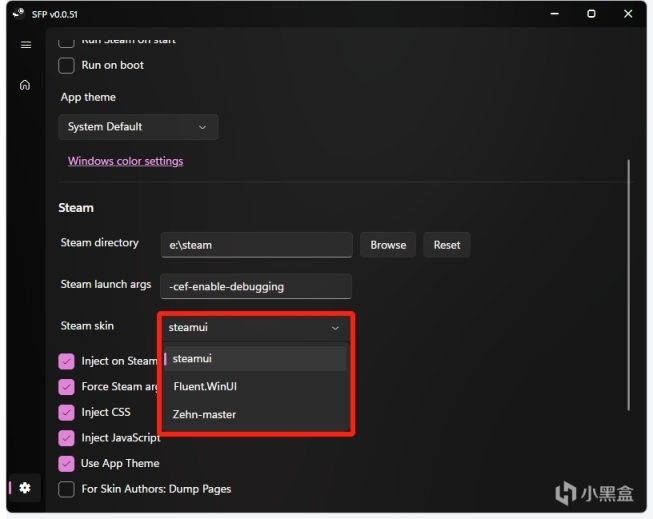Viewport: 653px width, 519px height.
Task: Disable Inject on Steam start checkbox
Action: [x=66, y=361]
